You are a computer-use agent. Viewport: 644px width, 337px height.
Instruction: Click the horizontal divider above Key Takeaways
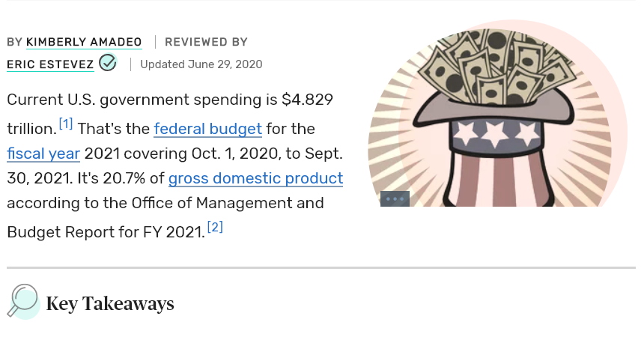click(321, 268)
